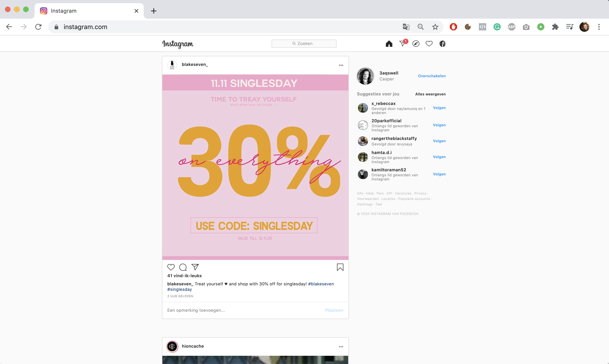Bookmark this page with star icon
This screenshot has width=609, height=364.
click(x=435, y=27)
